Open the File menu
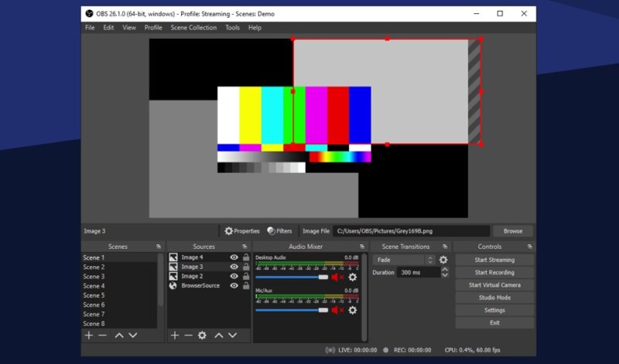The height and width of the screenshot is (364, 619). 90,28
